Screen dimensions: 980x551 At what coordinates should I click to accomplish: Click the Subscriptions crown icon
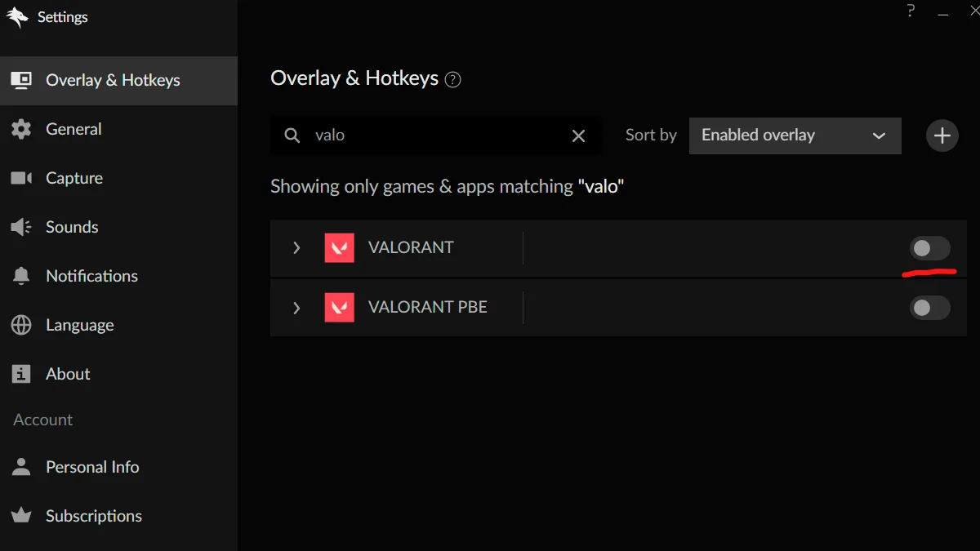point(21,516)
